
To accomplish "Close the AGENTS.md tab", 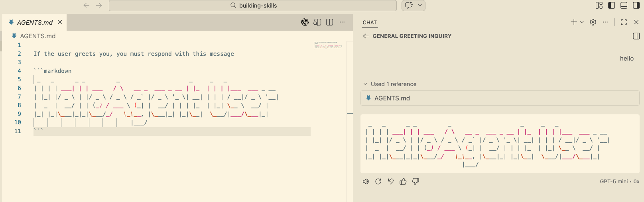I will point(60,22).
